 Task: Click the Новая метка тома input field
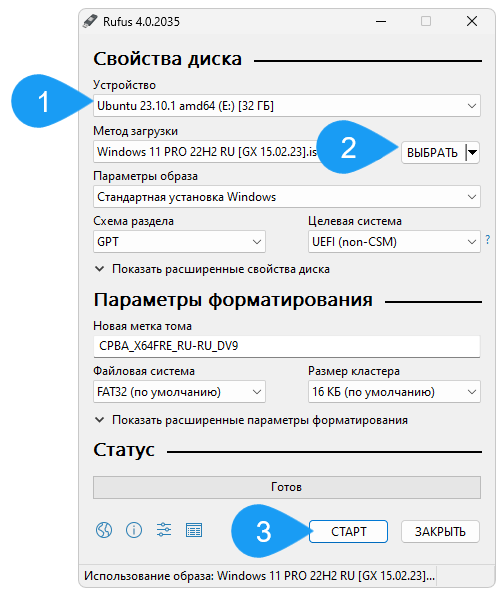coord(286,346)
